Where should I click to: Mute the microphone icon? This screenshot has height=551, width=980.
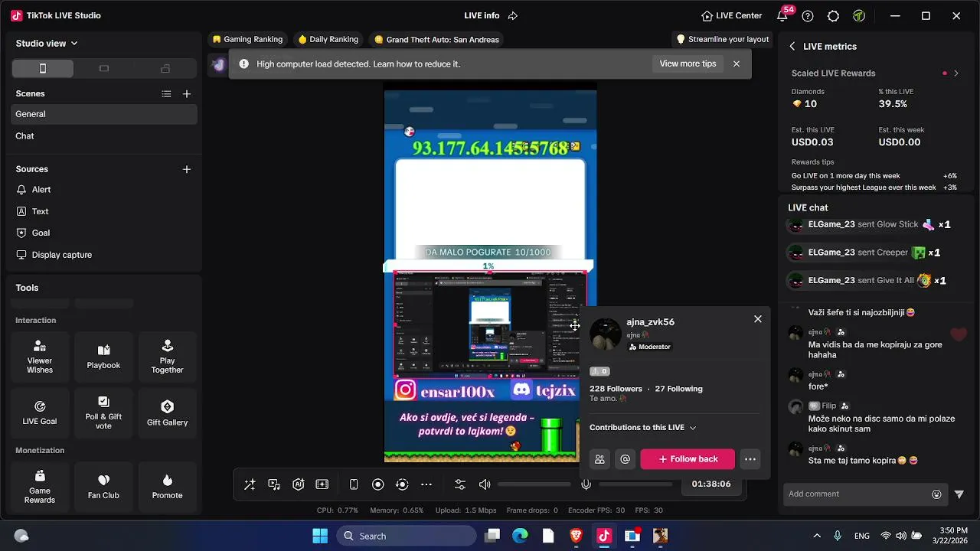click(x=586, y=484)
